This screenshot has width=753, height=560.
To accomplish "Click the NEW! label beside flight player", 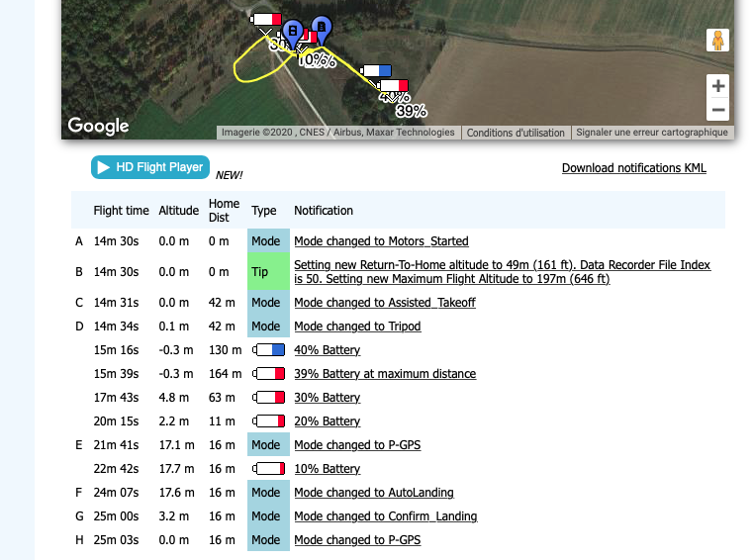I will [230, 175].
